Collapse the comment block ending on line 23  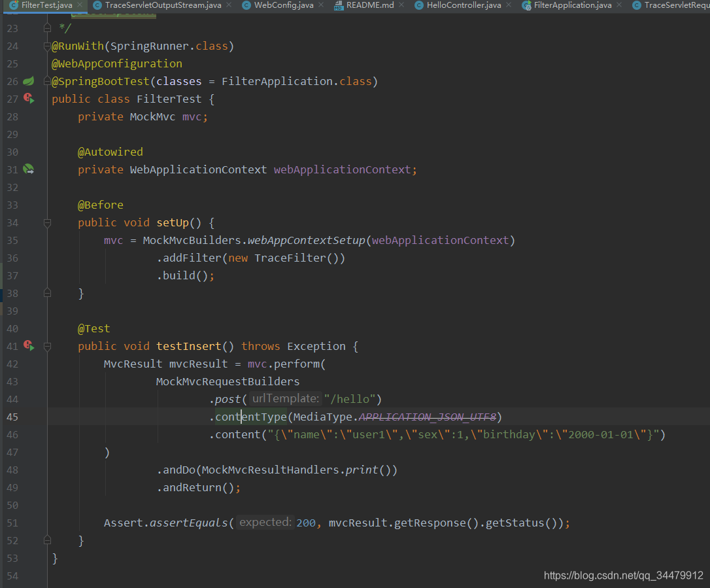(47, 28)
